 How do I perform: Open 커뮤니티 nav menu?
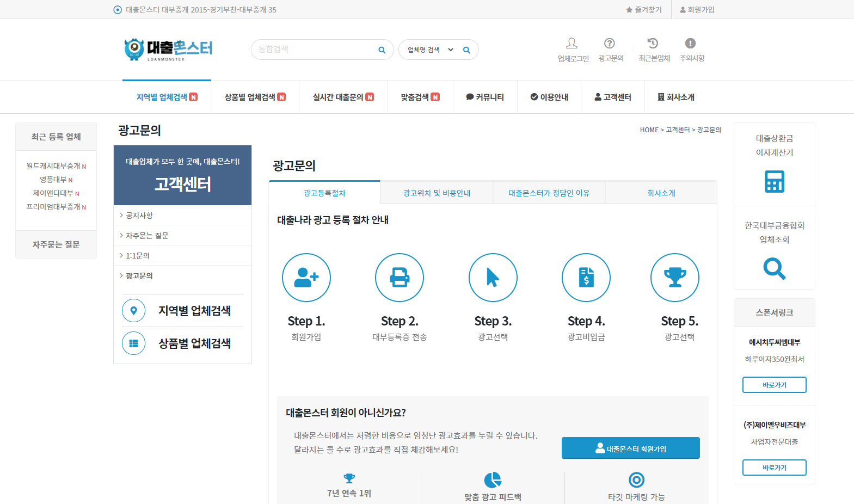point(485,97)
